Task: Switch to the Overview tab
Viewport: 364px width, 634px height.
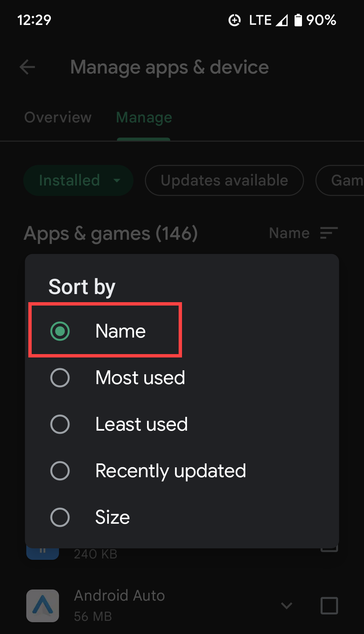Action: (58, 117)
